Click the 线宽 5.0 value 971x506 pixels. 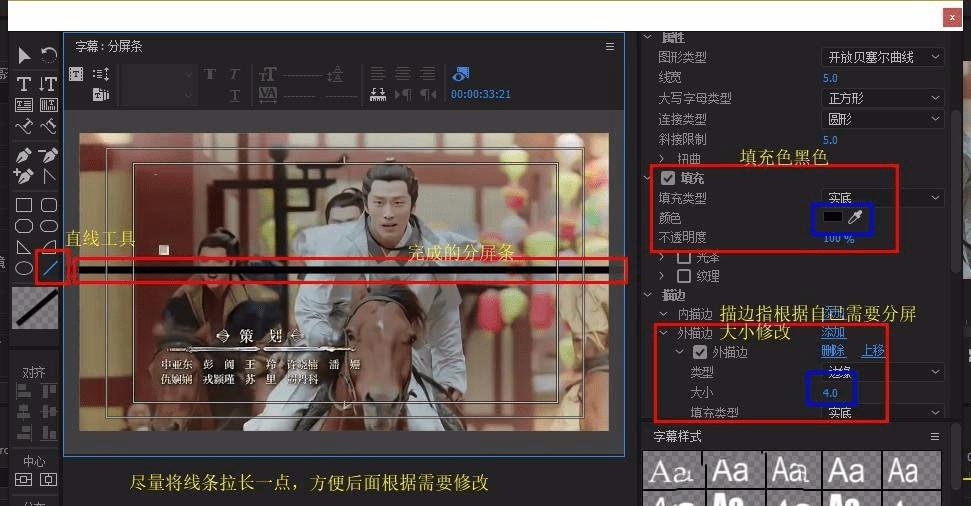click(830, 78)
